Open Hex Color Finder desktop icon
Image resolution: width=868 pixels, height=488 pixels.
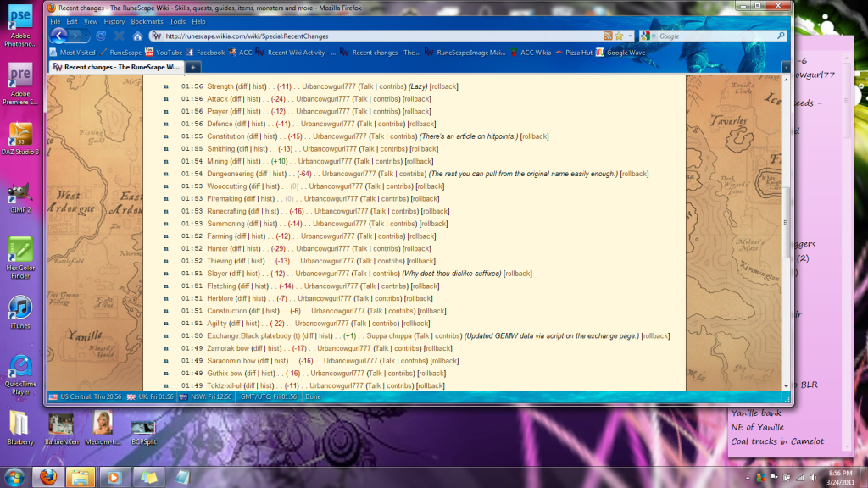pos(20,258)
